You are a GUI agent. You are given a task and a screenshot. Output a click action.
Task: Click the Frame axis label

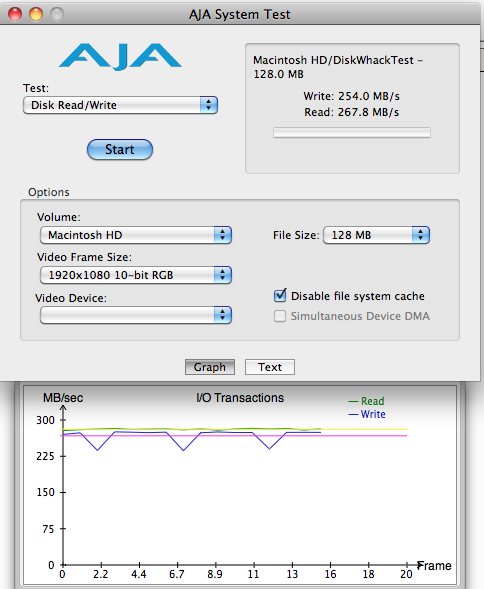pos(434,566)
